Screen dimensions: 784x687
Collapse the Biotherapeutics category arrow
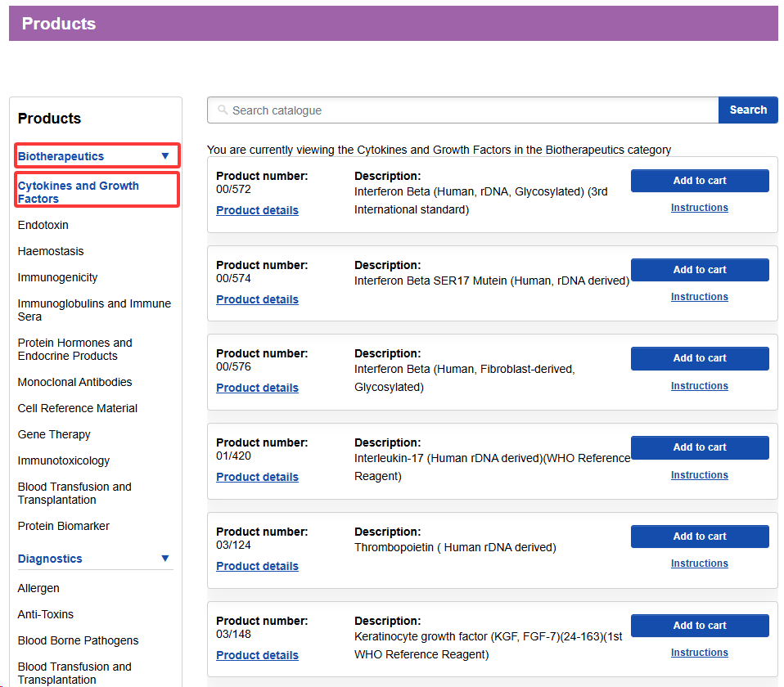click(x=165, y=156)
